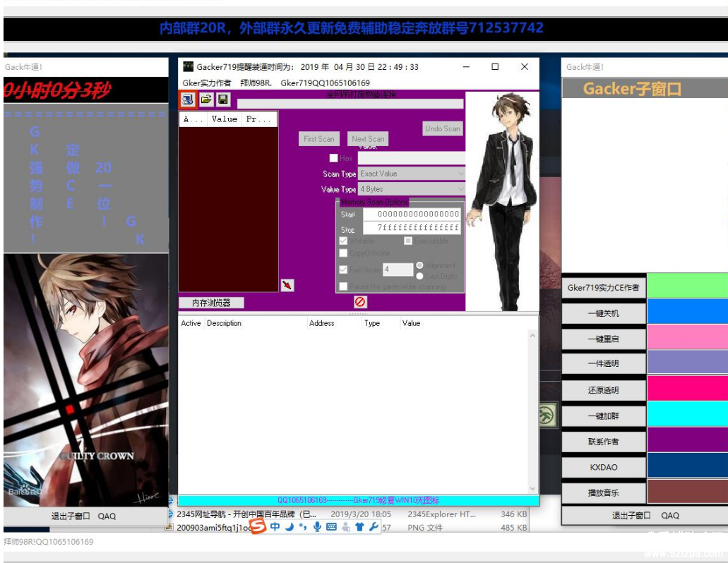Click the Sogou S logo on input bar
The image size is (728, 563).
(x=258, y=526)
